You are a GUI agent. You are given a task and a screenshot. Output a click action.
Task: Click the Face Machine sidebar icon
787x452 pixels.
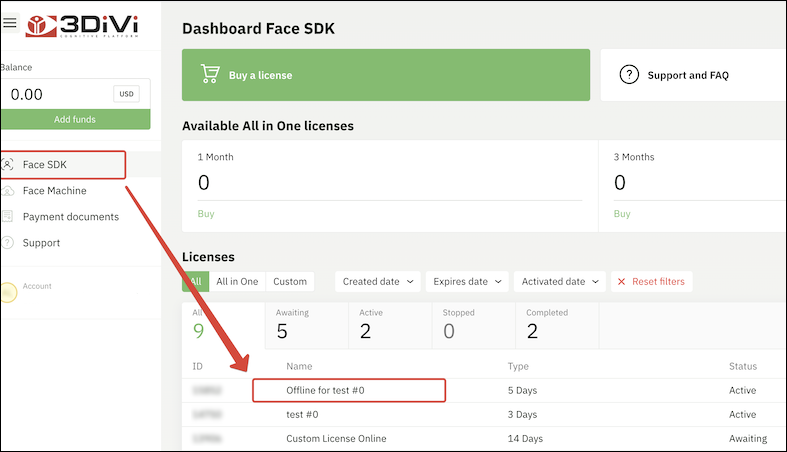pos(8,191)
